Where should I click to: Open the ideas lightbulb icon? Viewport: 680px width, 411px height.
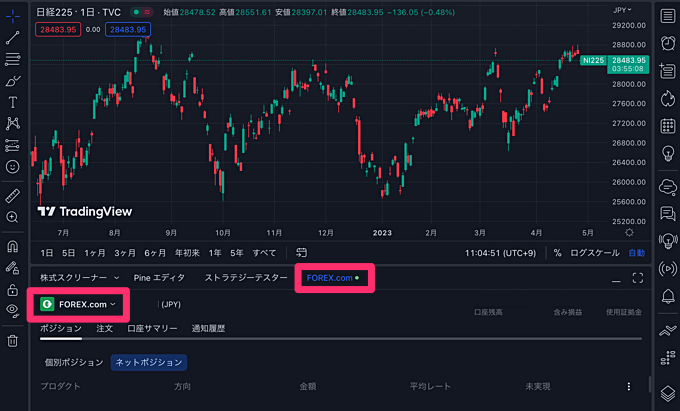(668, 153)
